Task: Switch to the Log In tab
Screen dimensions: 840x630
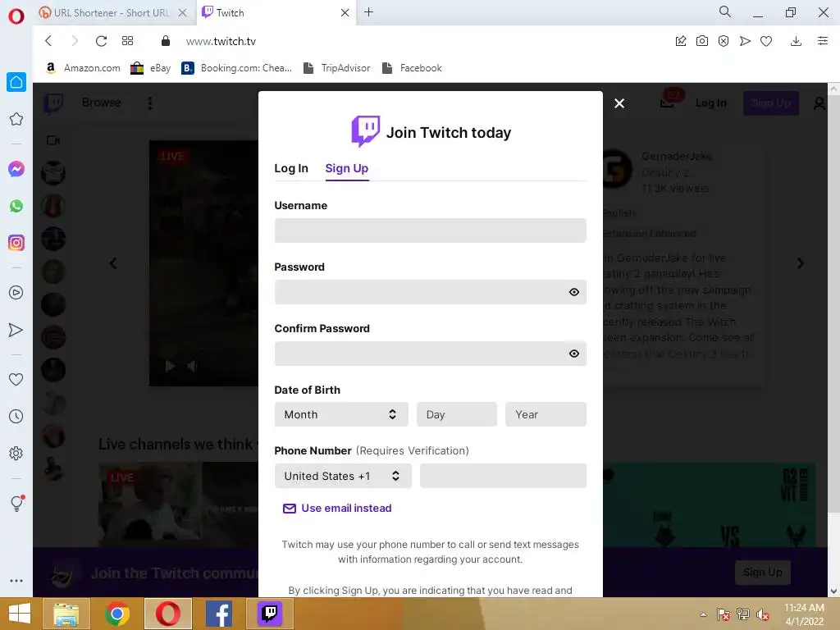Action: tap(291, 168)
